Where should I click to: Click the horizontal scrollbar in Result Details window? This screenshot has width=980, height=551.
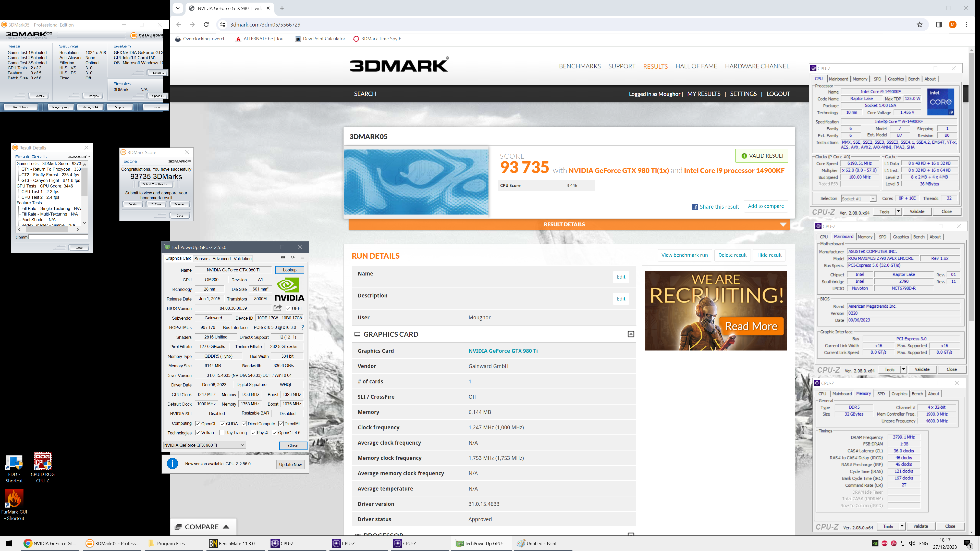pos(48,229)
